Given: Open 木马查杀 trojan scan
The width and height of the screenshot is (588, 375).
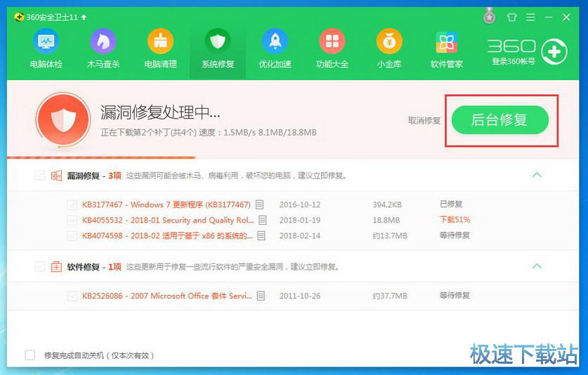Looking at the screenshot, I should [x=103, y=49].
